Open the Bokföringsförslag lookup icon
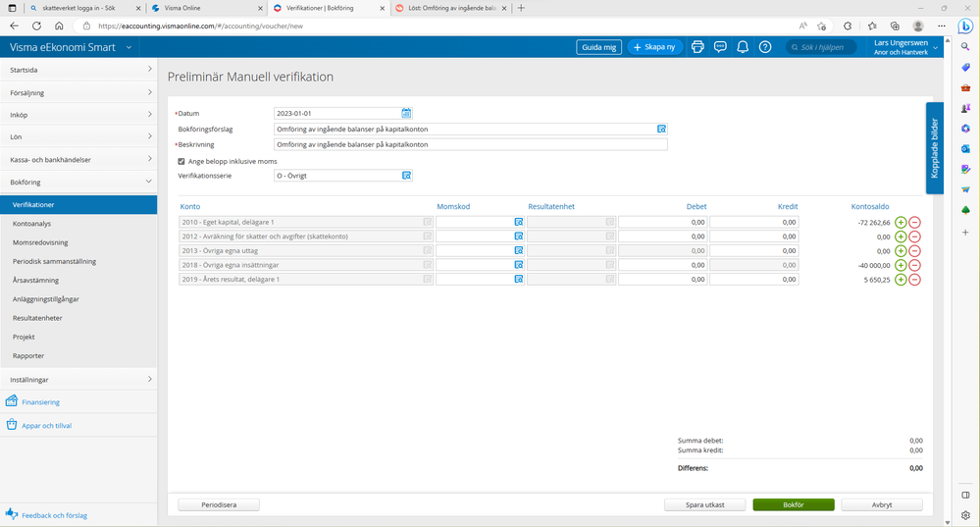The height and width of the screenshot is (527, 980). coord(661,129)
